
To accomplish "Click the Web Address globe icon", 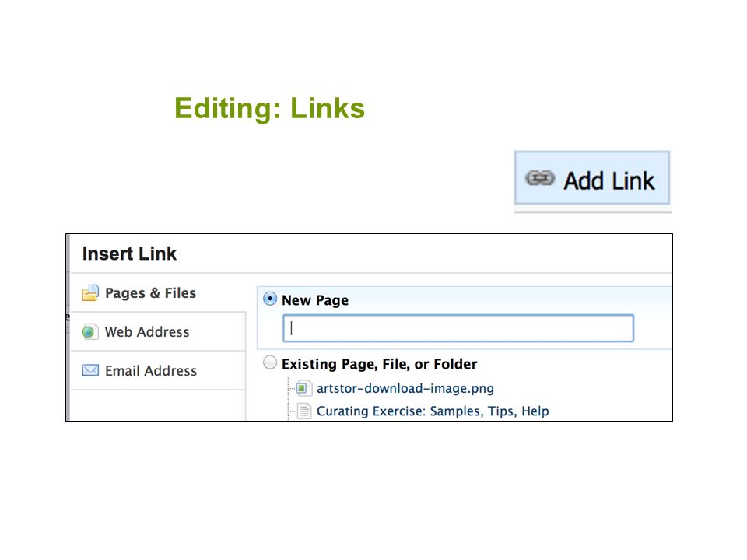I will coord(89,331).
